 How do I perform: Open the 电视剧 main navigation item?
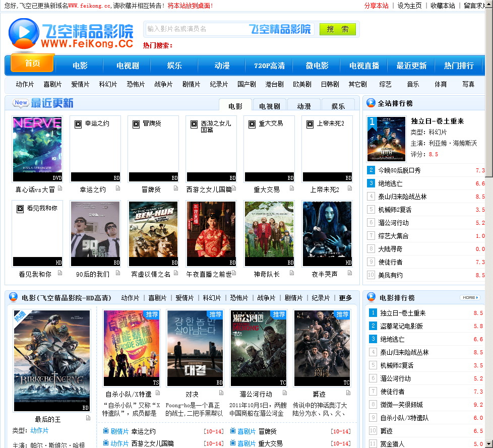coord(128,66)
